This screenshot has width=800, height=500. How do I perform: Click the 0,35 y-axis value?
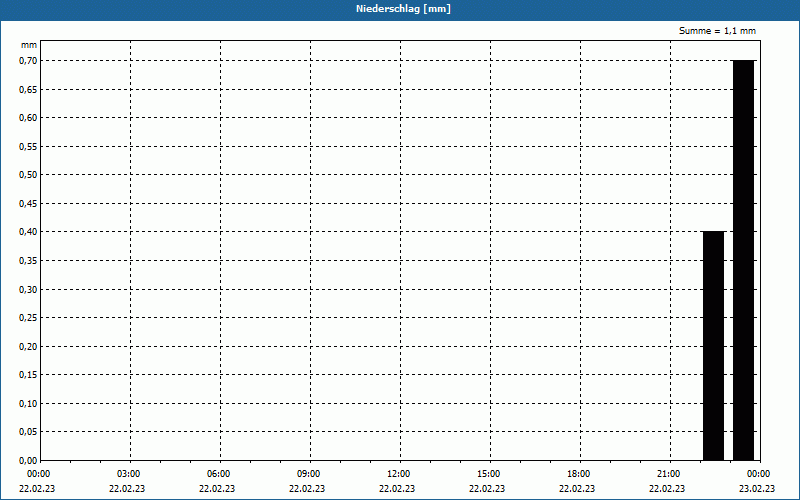[x=28, y=261]
